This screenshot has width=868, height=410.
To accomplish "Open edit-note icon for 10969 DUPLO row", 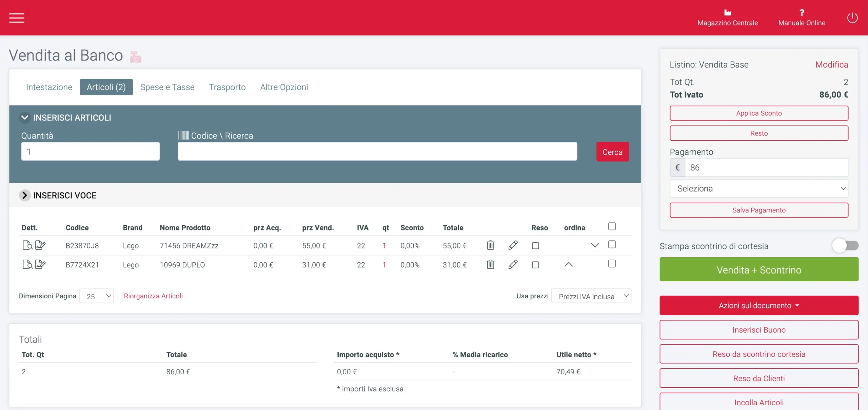I will click(40, 264).
